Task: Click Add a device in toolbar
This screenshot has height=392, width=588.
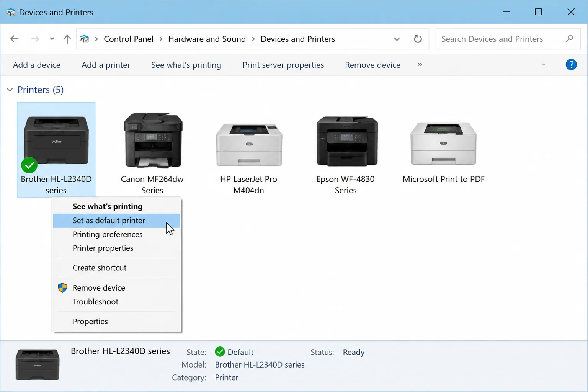Action: pos(37,65)
